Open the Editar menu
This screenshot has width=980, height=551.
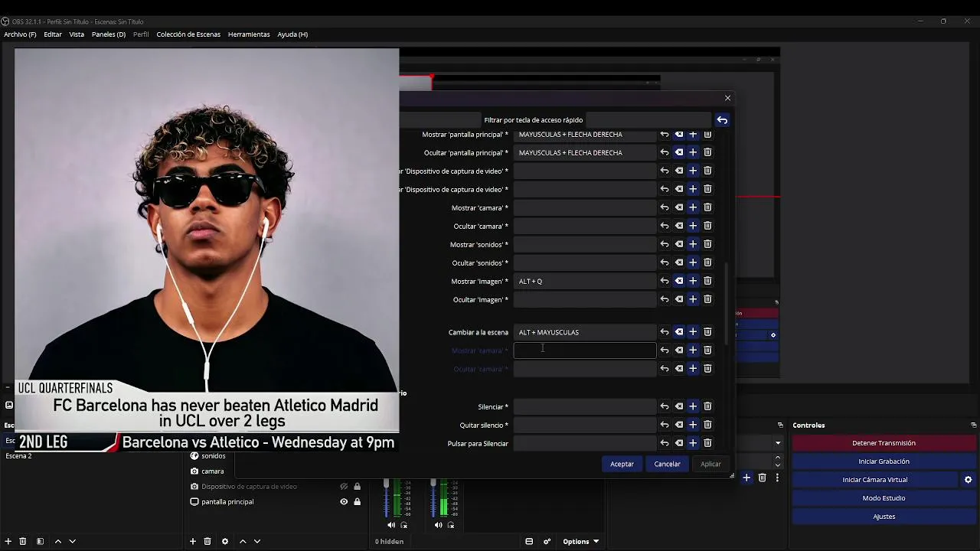click(53, 34)
